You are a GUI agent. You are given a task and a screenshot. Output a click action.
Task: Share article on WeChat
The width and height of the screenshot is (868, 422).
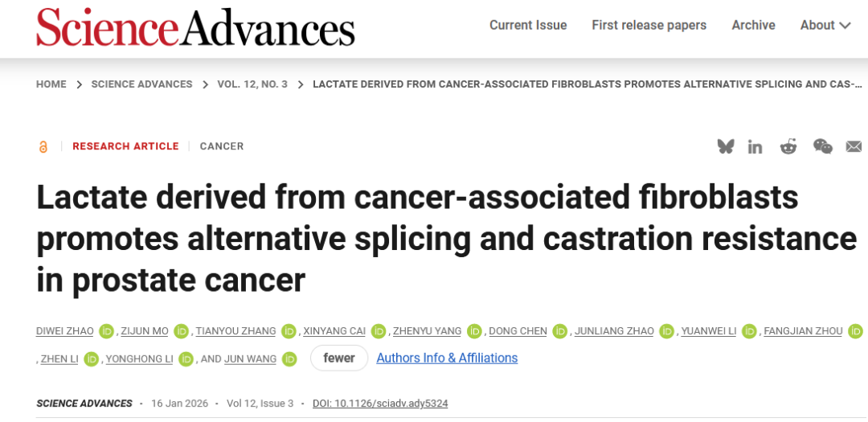coord(822,146)
